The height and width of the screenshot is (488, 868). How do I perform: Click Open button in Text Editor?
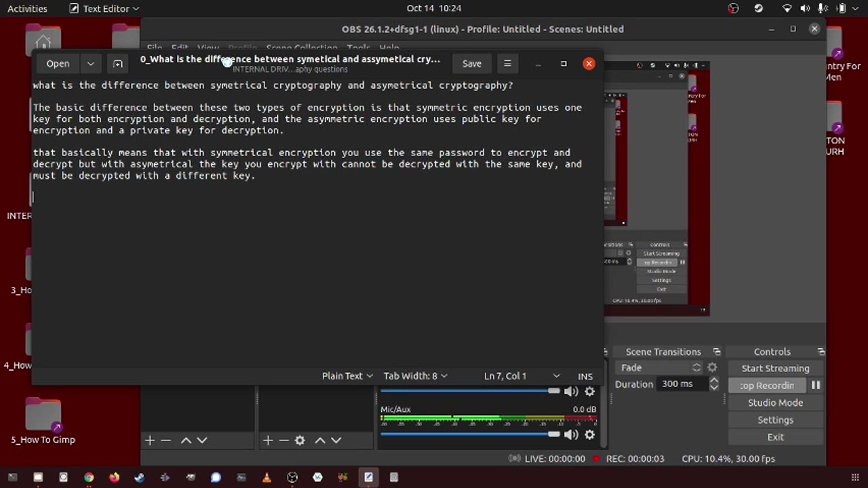(x=58, y=64)
